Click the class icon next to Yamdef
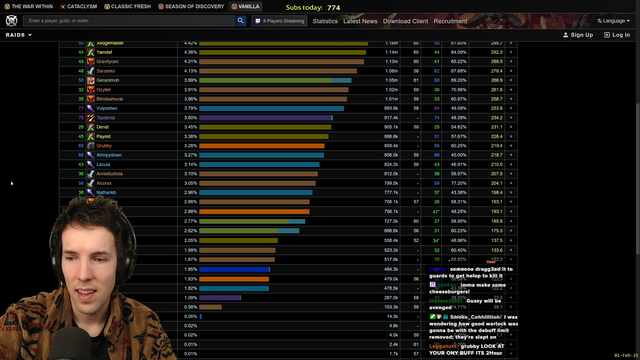This screenshot has width=640, height=360. (91, 52)
